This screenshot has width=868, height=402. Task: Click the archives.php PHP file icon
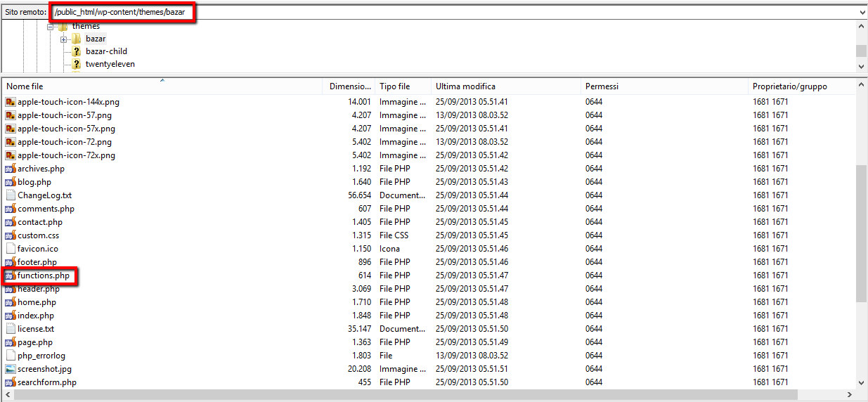click(x=10, y=169)
